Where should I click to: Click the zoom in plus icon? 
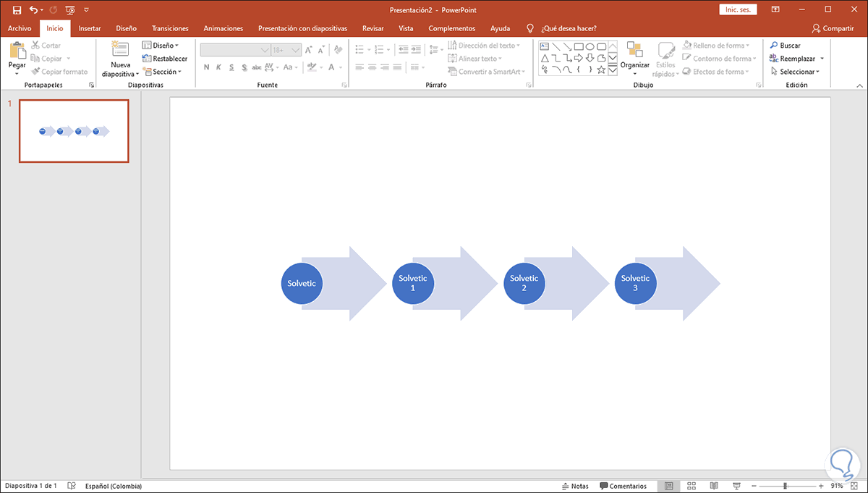coord(821,486)
